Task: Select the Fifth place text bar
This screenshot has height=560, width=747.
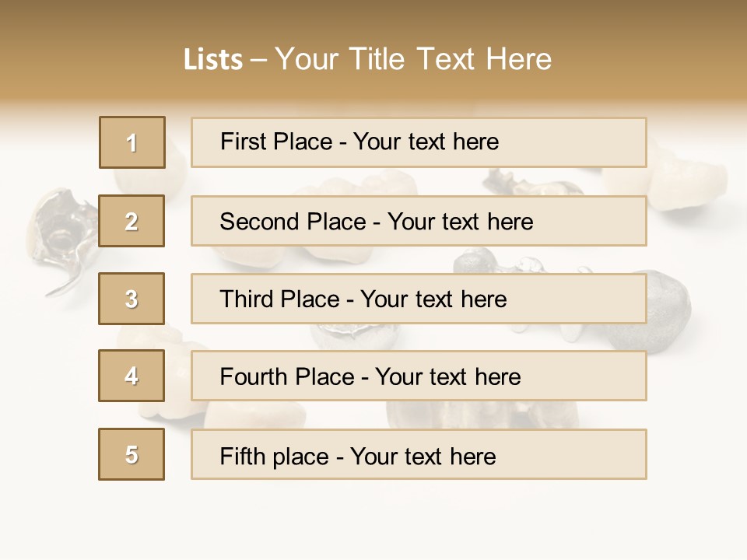Action: [419, 454]
